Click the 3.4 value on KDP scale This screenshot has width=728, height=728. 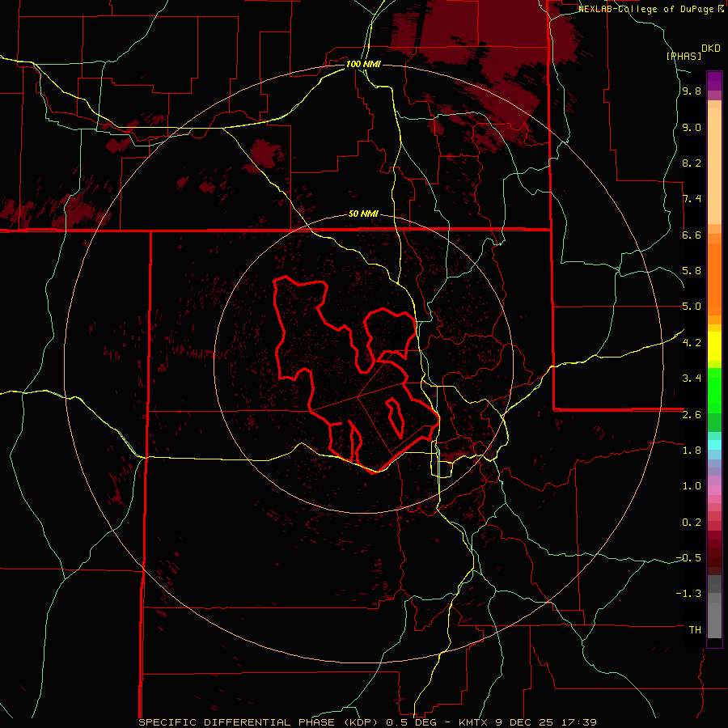(692, 379)
